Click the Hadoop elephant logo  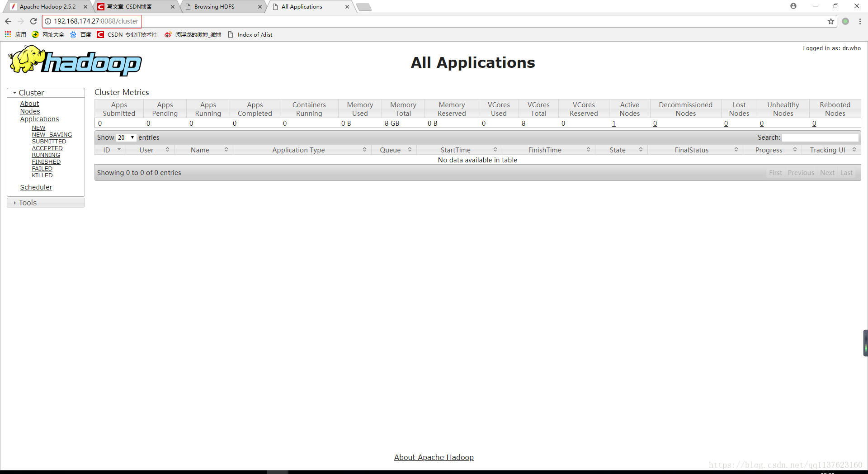coord(75,61)
